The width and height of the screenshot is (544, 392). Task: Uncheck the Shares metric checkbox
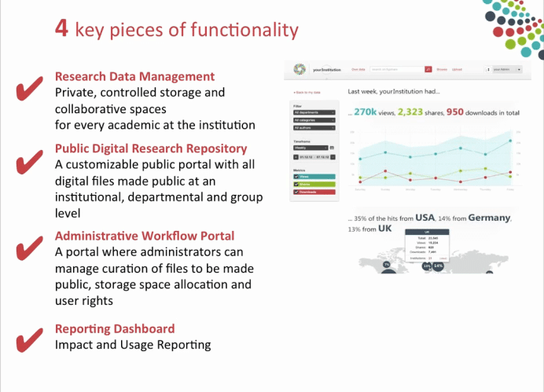[296, 184]
